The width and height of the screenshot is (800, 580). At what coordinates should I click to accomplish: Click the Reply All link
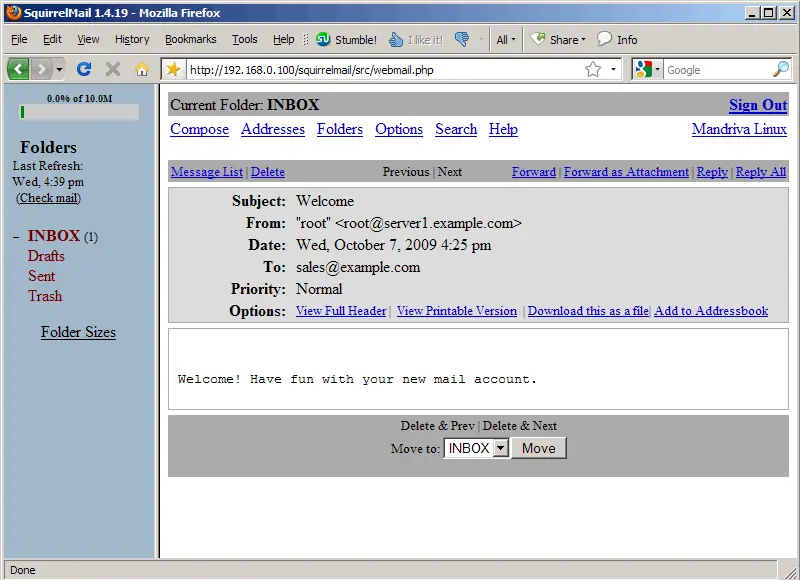(761, 172)
